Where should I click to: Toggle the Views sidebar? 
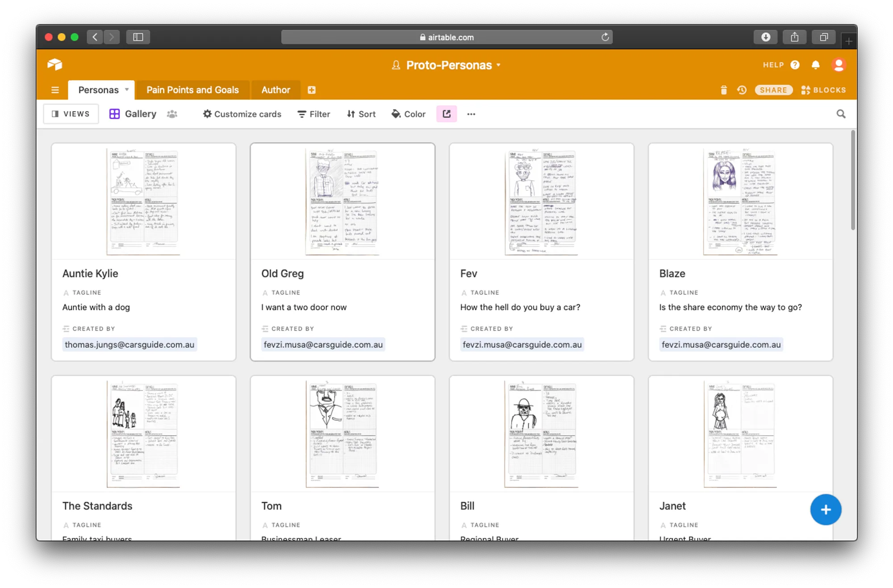71,114
